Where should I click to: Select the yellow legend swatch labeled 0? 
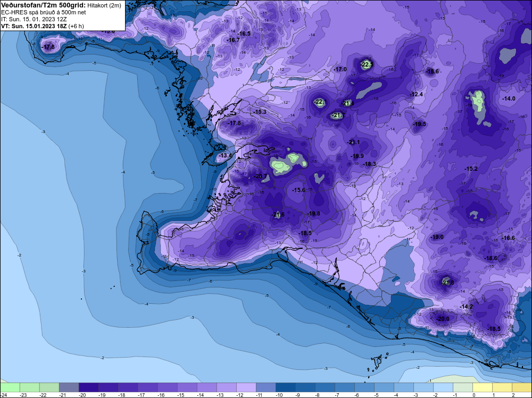click(x=482, y=387)
